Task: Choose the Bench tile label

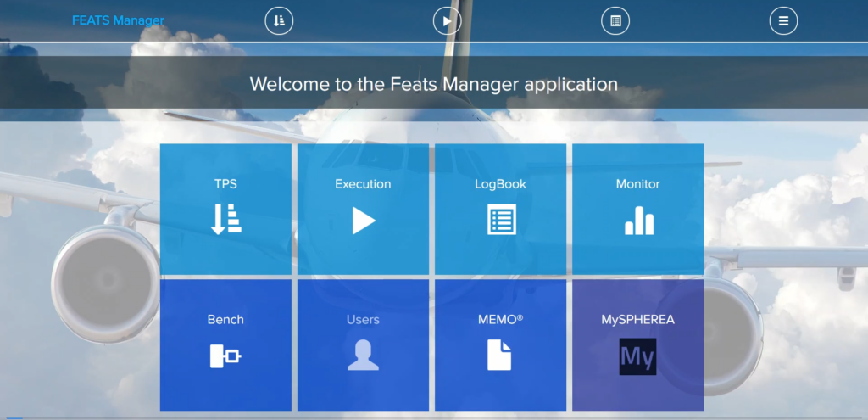Action: [x=225, y=320]
